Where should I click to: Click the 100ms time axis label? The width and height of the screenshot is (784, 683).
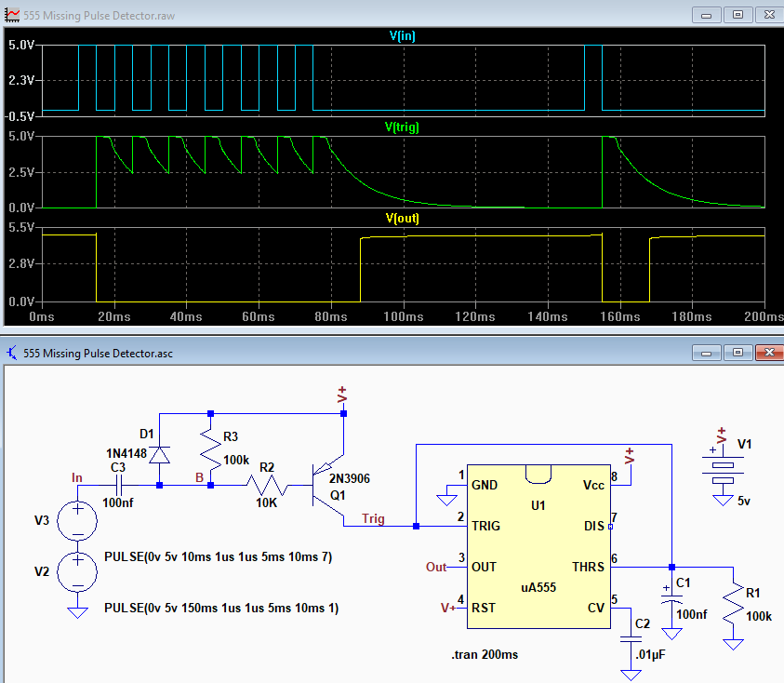pos(403,316)
